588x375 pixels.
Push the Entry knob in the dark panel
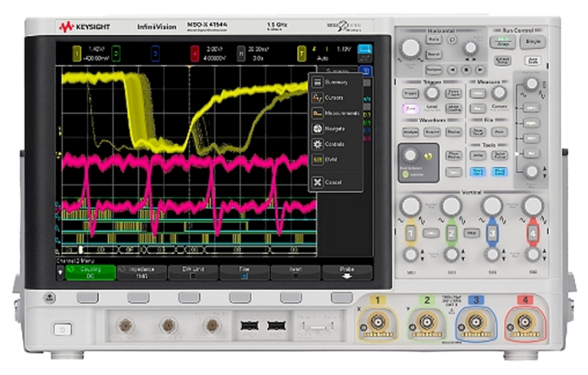tap(410, 155)
